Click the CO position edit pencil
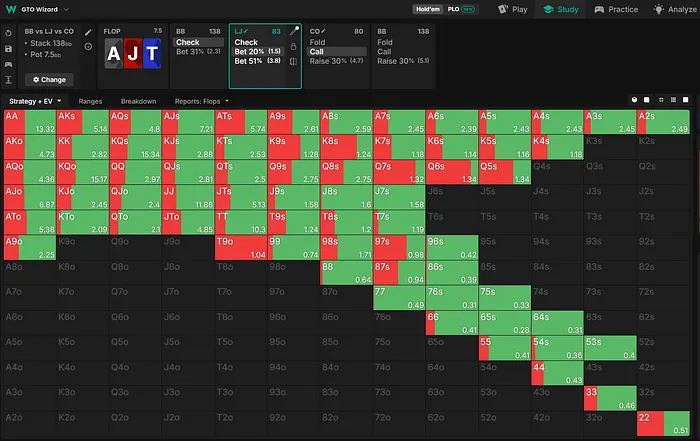This screenshot has height=441, width=700. click(323, 31)
